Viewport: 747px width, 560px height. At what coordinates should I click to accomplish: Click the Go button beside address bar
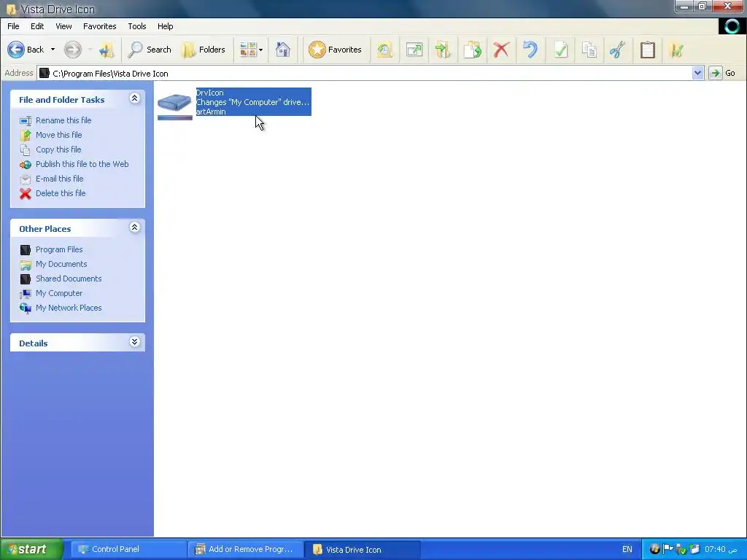pyautogui.click(x=723, y=74)
